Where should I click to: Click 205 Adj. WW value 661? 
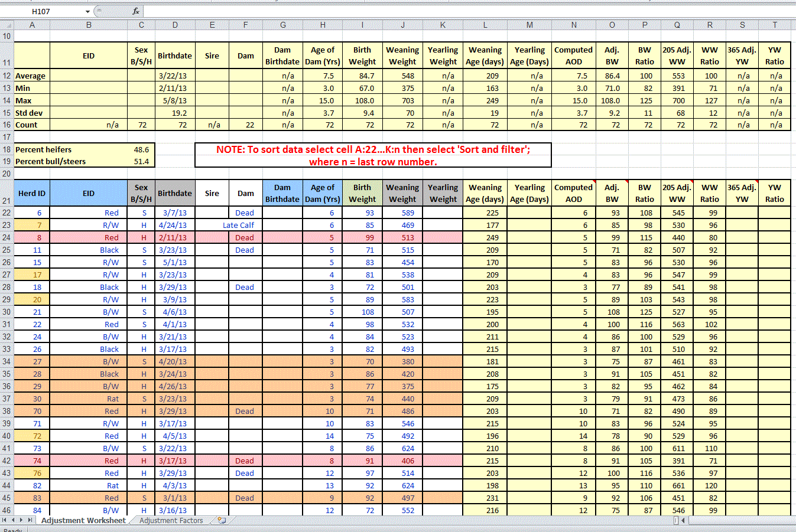point(677,485)
